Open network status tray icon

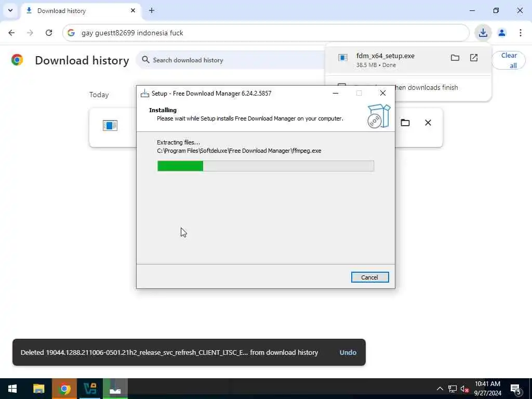click(453, 389)
